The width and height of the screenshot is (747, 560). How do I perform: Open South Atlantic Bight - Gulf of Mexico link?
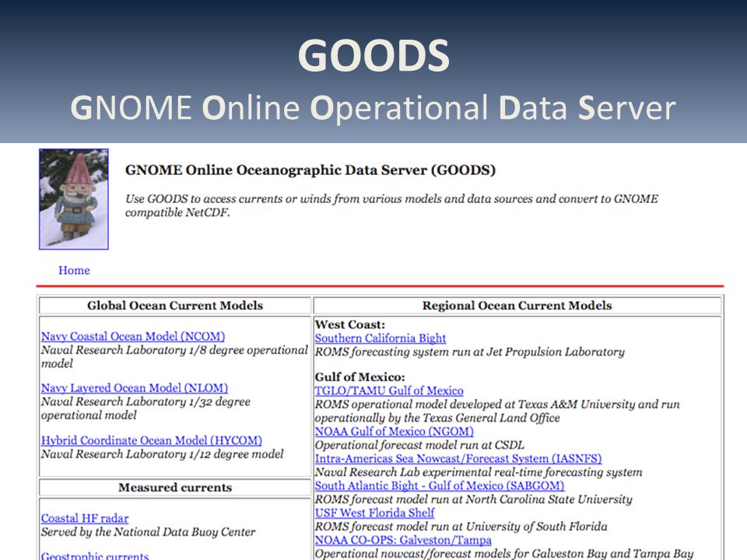(x=440, y=485)
